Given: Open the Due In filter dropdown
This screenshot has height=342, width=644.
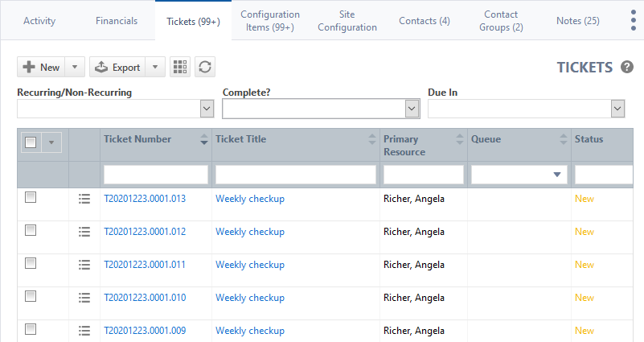Looking at the screenshot, I should pos(617,109).
